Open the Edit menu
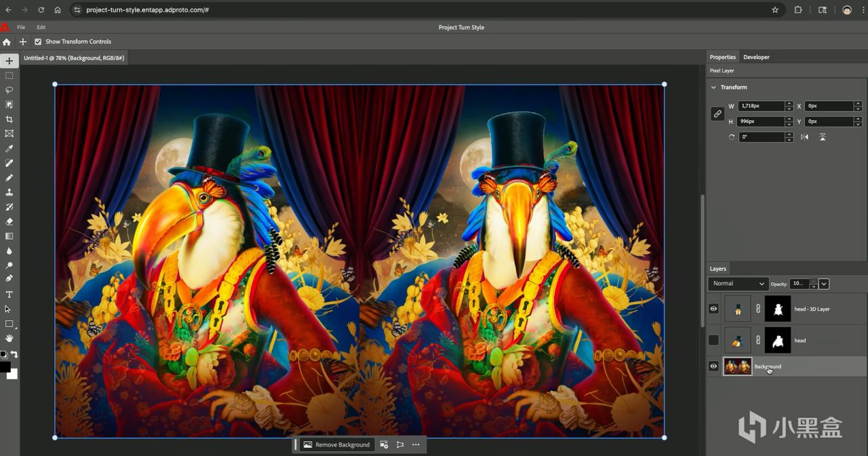The width and height of the screenshot is (868, 456). point(41,27)
